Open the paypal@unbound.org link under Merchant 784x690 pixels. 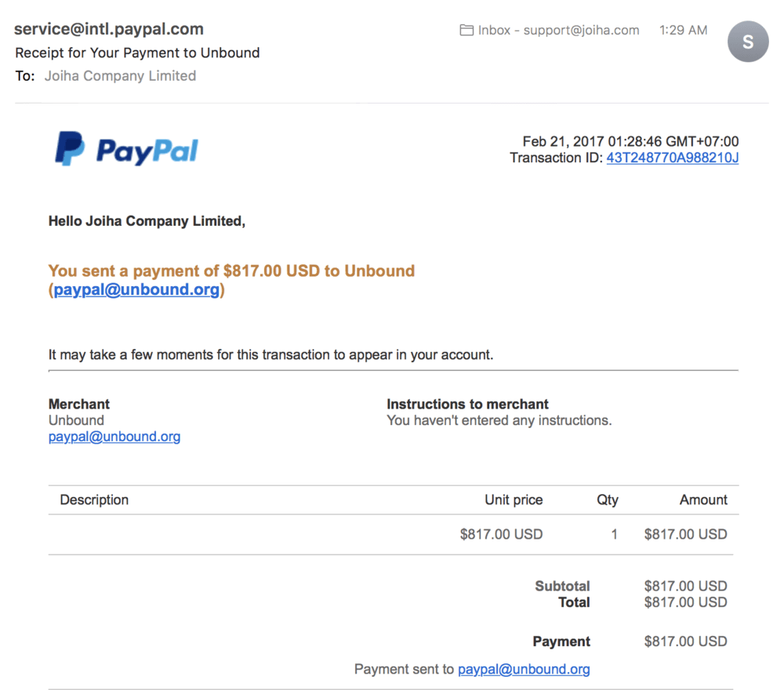[114, 437]
